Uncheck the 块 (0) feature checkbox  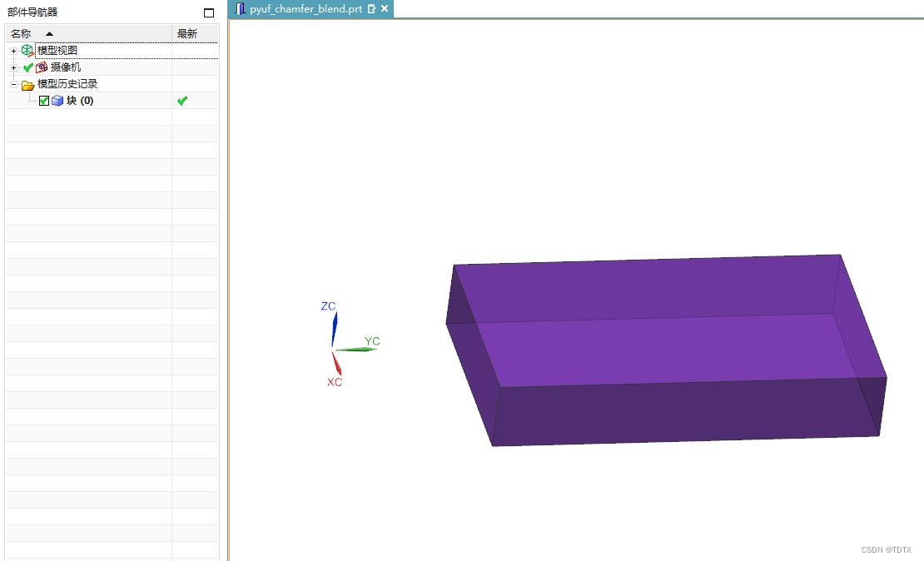click(43, 101)
